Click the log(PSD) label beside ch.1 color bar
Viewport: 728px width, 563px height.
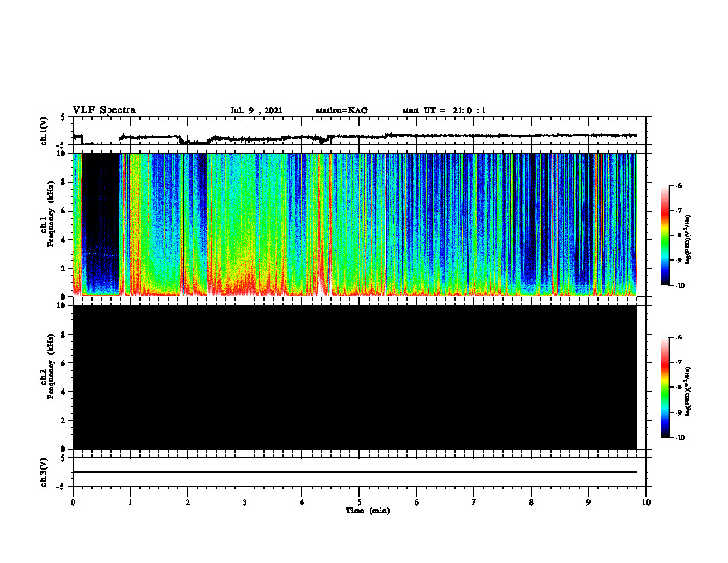pos(688,239)
